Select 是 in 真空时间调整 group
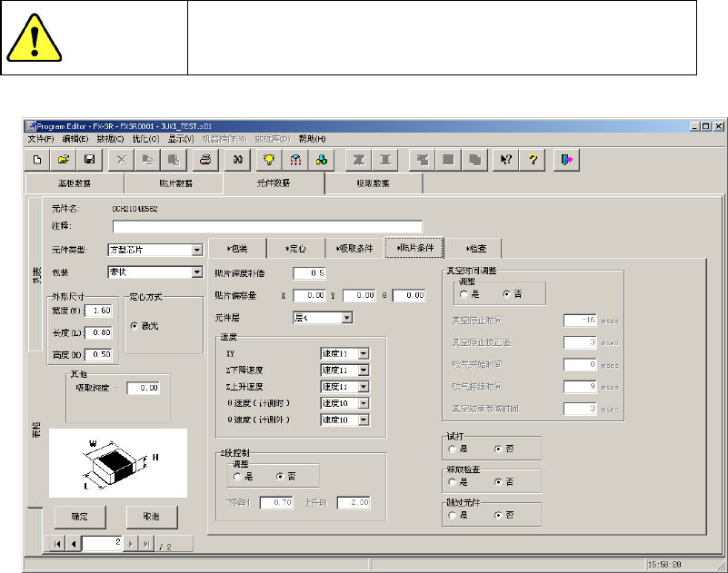Viewport: 728px width, 573px height. (464, 293)
